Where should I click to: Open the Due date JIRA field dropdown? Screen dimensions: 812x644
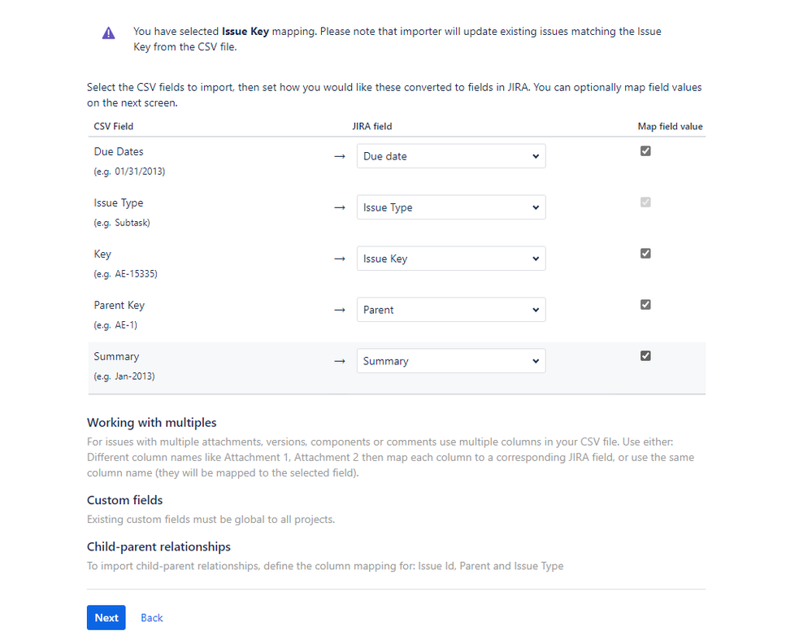[451, 156]
